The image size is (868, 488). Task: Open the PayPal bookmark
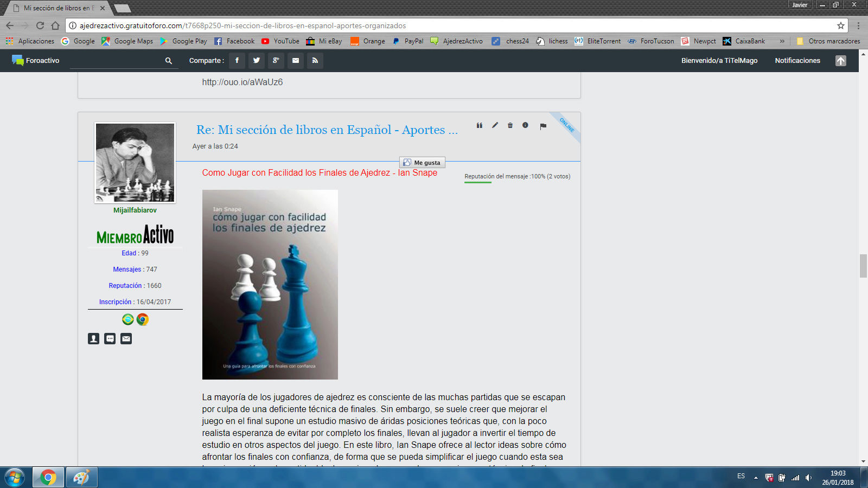tap(408, 41)
